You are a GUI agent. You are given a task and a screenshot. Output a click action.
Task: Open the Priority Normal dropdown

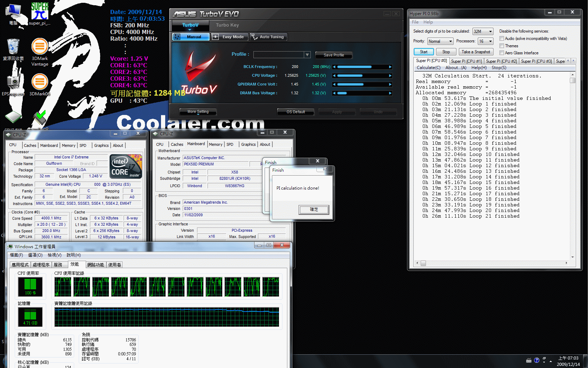tap(440, 41)
